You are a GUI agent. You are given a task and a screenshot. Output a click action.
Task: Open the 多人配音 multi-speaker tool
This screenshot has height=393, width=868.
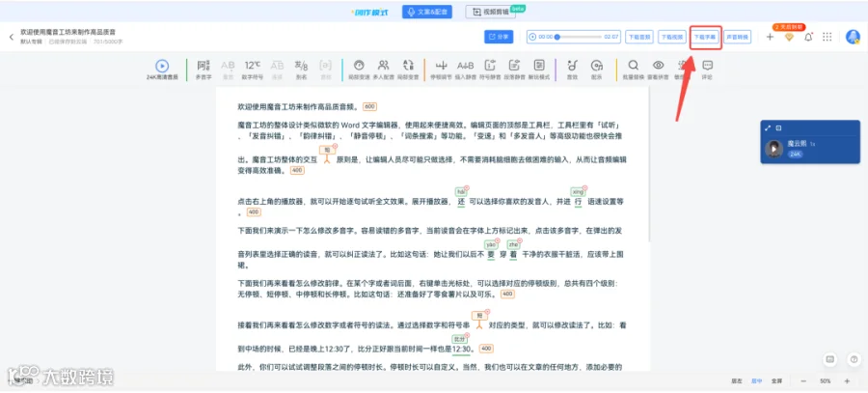(x=383, y=70)
